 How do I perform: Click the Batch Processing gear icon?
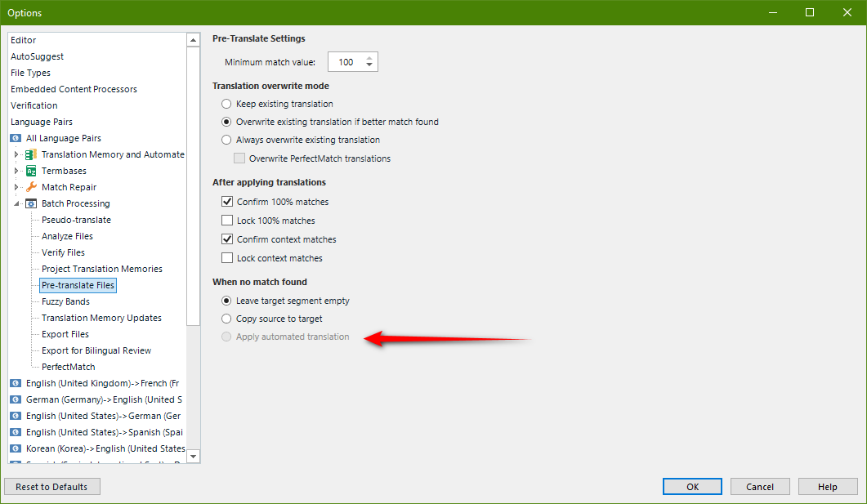(31, 203)
